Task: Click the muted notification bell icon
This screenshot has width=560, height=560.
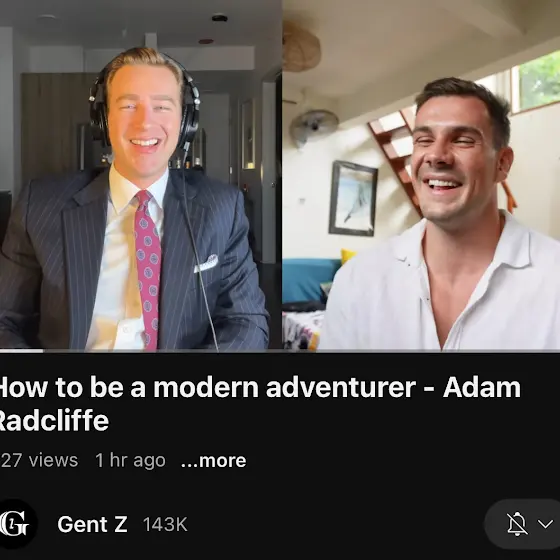Action: coord(517,524)
